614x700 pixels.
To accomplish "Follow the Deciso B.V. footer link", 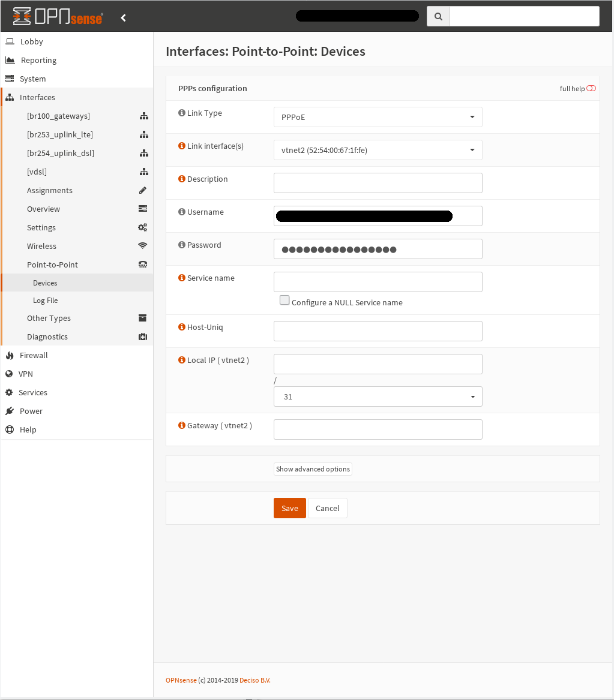I will click(255, 680).
